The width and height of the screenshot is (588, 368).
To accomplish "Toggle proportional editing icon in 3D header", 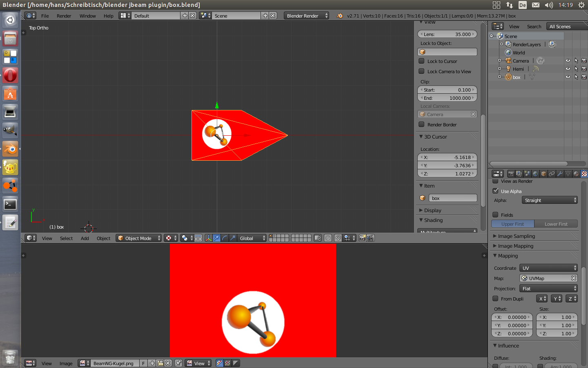I will point(328,238).
